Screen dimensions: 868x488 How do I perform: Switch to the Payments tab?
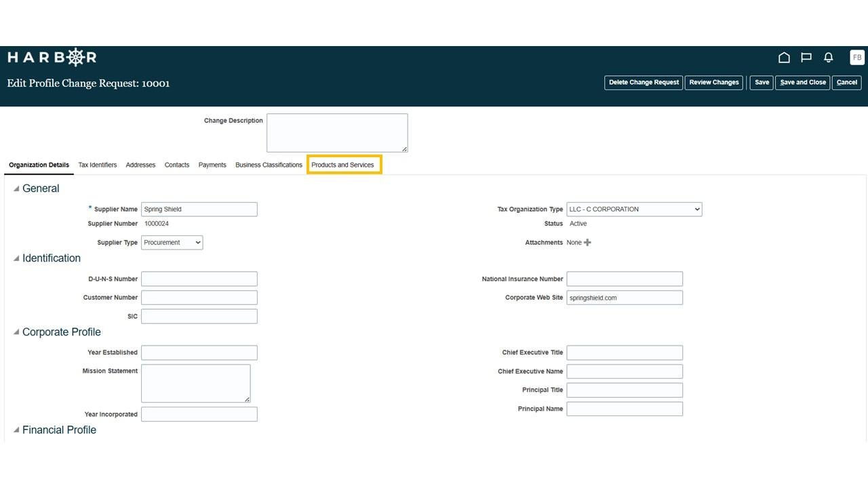point(212,165)
